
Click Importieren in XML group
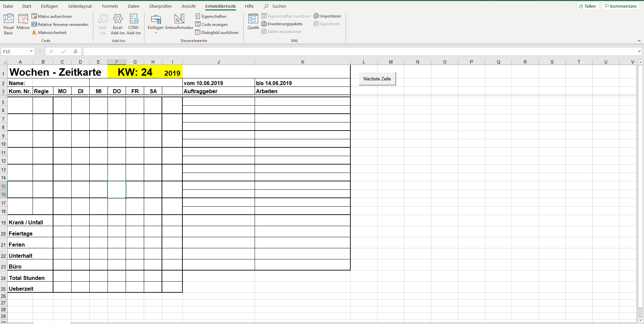[x=327, y=16]
